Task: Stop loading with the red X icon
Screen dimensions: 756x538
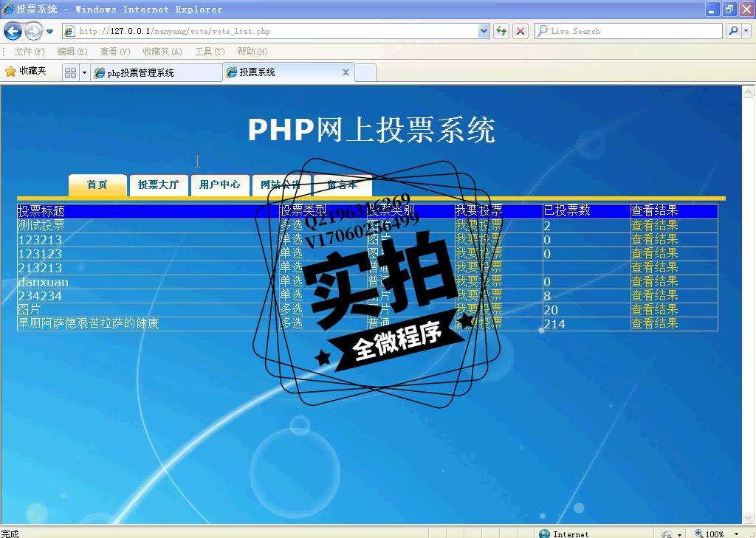Action: [x=520, y=31]
